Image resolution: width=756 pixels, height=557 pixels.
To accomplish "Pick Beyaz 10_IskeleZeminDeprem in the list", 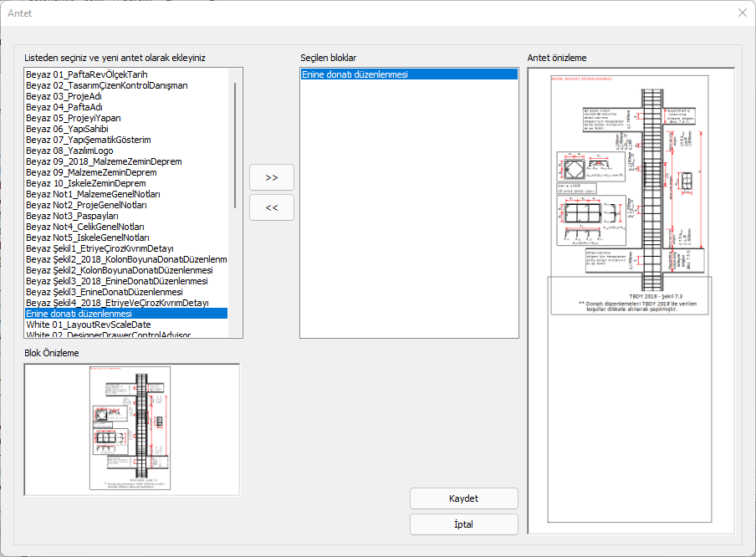I will coord(85,183).
